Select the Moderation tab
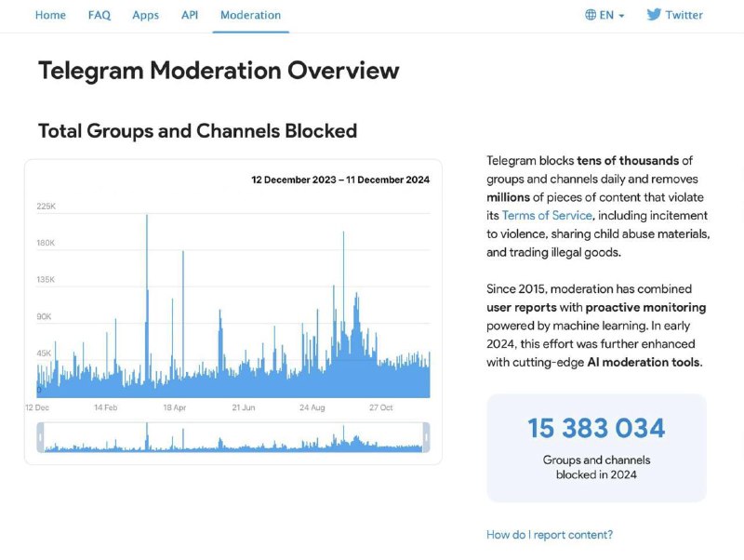 point(250,15)
